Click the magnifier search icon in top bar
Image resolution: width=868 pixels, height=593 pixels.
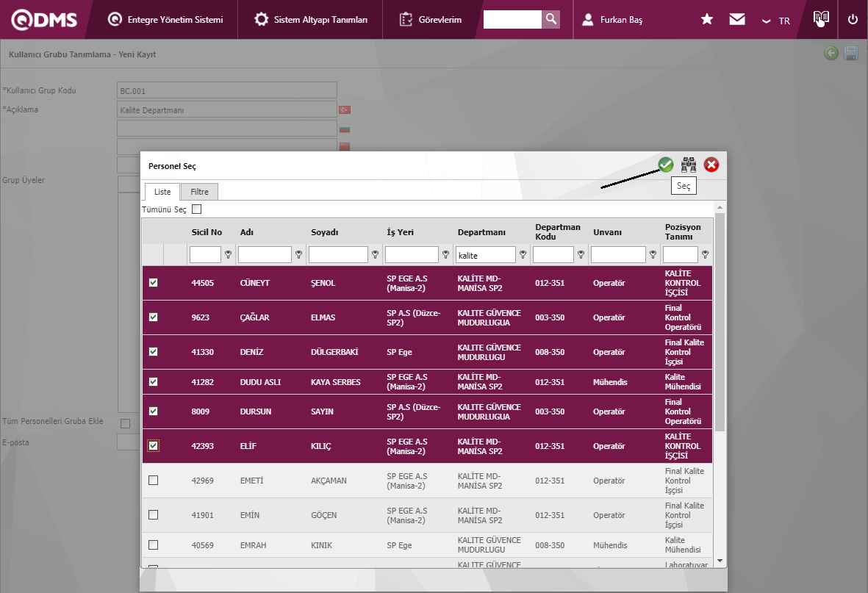(x=550, y=20)
